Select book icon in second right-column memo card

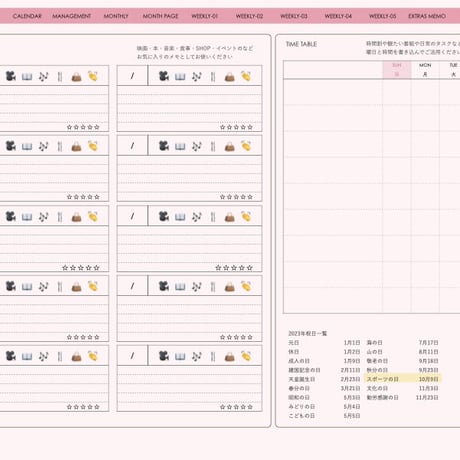180,147
